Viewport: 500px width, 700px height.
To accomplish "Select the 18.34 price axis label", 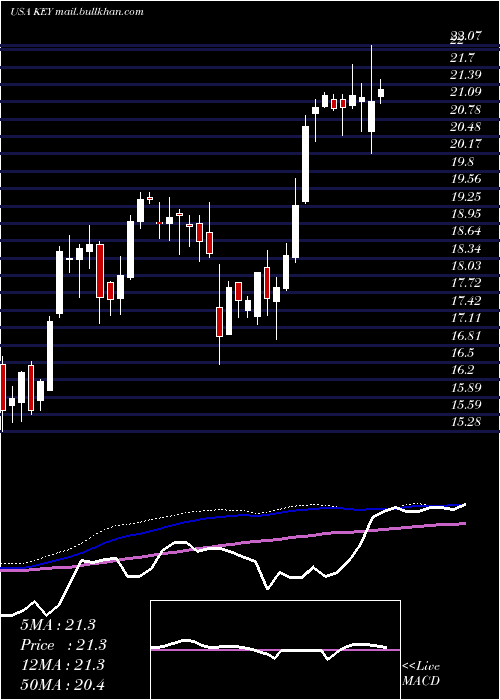I will click(x=466, y=249).
